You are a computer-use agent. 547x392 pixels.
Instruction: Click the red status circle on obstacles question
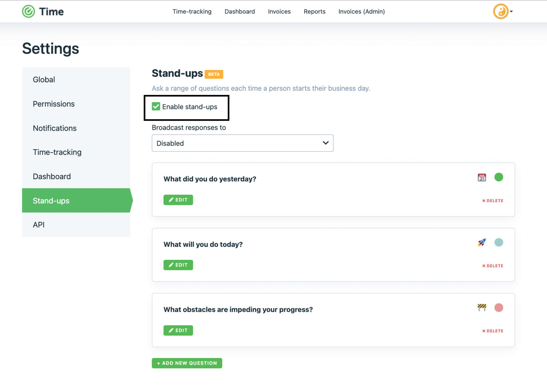coord(499,308)
